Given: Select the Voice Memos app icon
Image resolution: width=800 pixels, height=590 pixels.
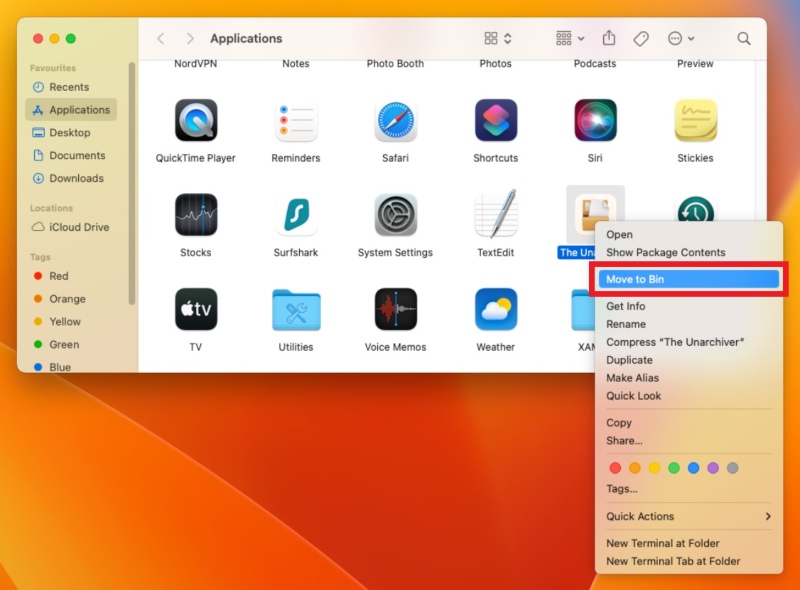Looking at the screenshot, I should [x=395, y=309].
